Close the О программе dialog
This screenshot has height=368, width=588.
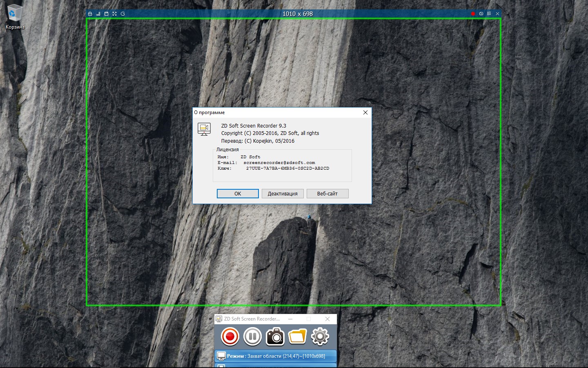point(365,112)
